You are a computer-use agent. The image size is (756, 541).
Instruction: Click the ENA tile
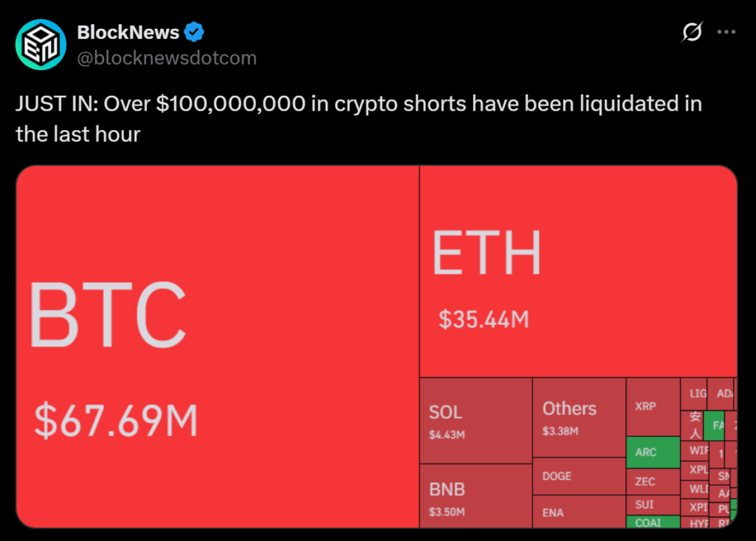pos(579,511)
